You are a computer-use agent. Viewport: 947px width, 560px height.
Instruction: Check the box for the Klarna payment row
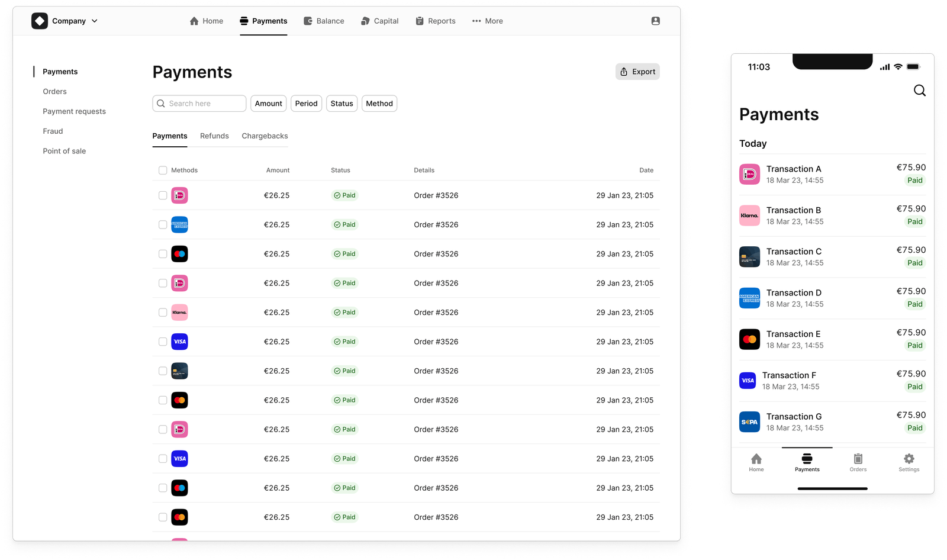(163, 313)
